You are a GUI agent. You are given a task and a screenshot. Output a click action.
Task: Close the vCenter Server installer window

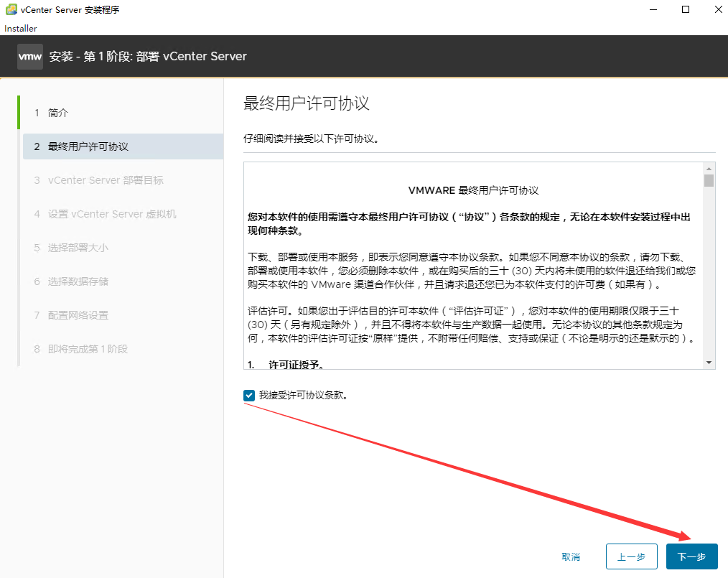click(x=718, y=10)
